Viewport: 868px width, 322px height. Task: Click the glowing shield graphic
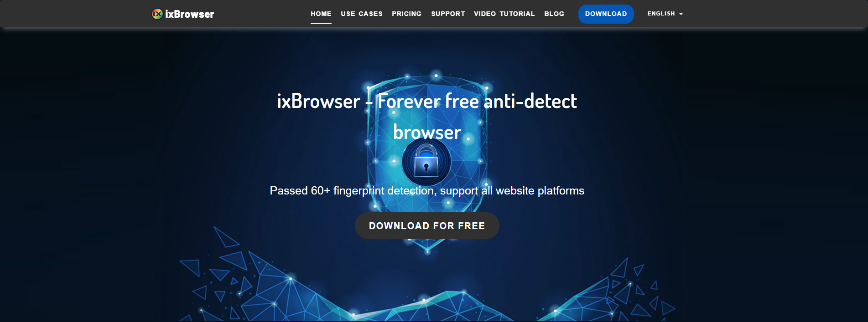click(x=427, y=162)
